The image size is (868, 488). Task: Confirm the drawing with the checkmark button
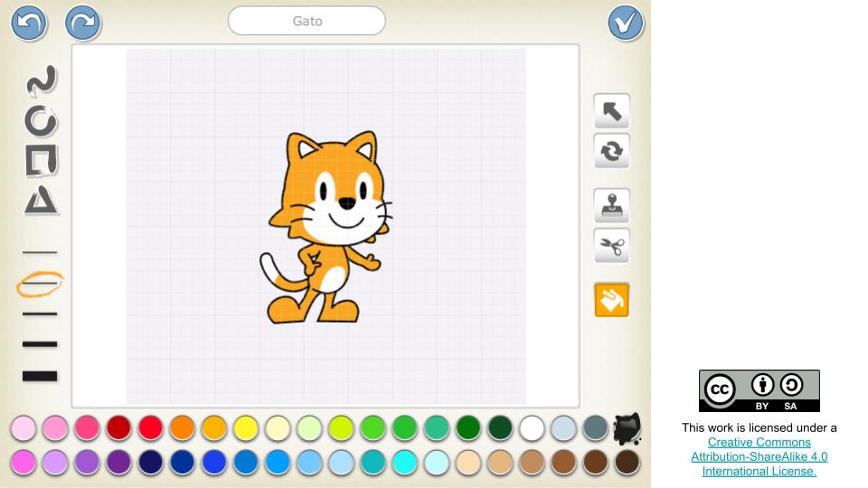coord(626,23)
